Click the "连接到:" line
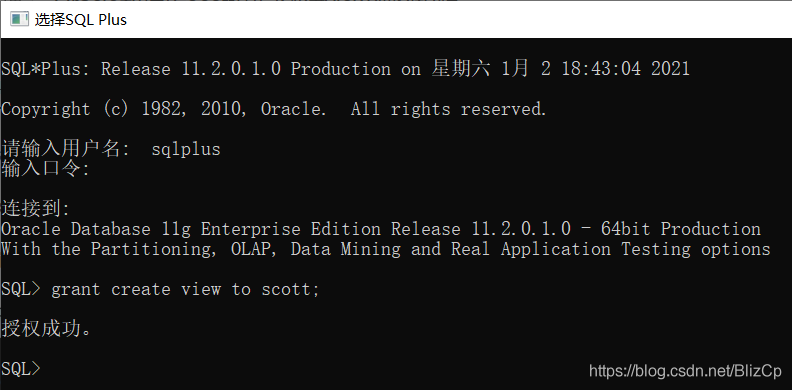This screenshot has width=792, height=390. click(36, 209)
